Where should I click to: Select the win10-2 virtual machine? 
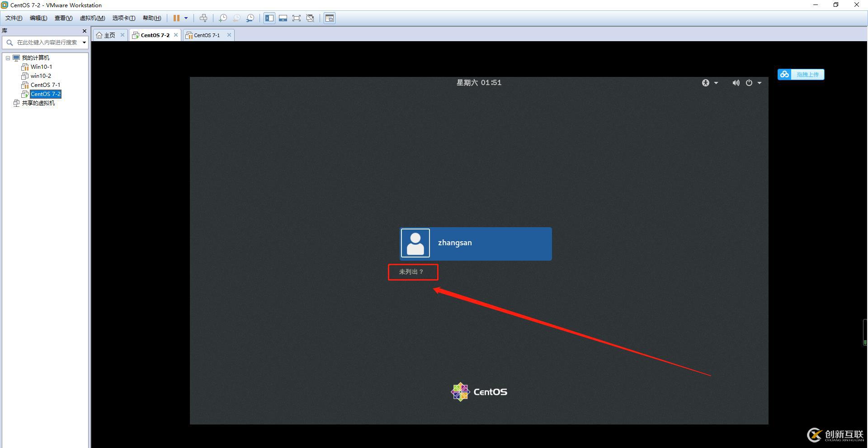click(41, 76)
